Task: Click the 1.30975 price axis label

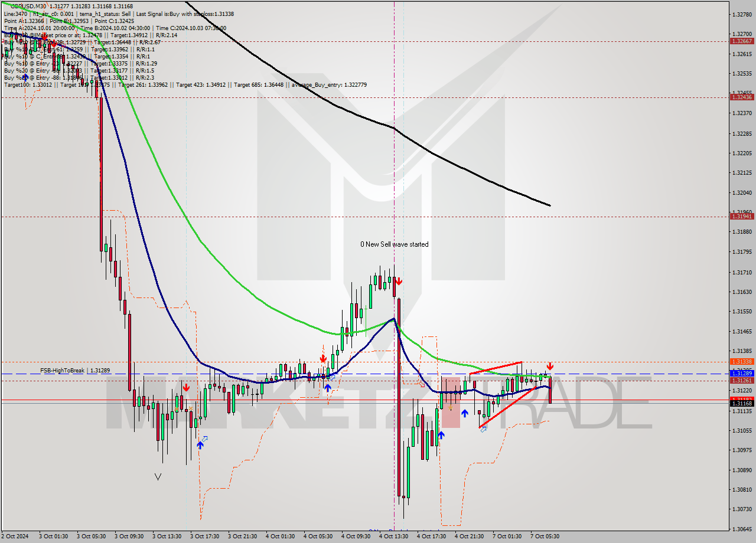Action: (x=742, y=450)
